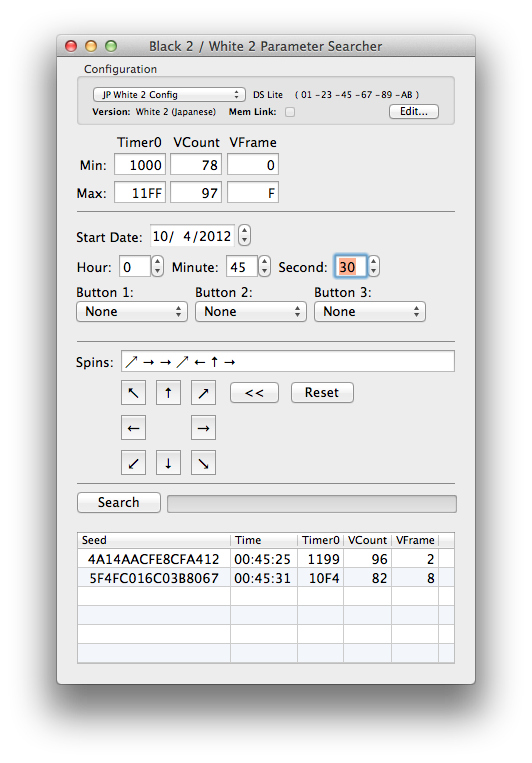Add a down-left spin arrow
Viewport: 532px width, 763px height.
(133, 463)
